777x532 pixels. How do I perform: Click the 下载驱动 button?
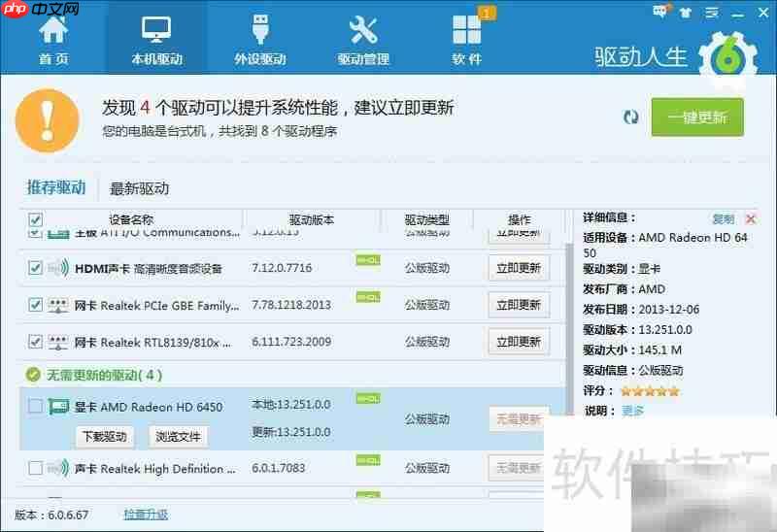[x=105, y=437]
